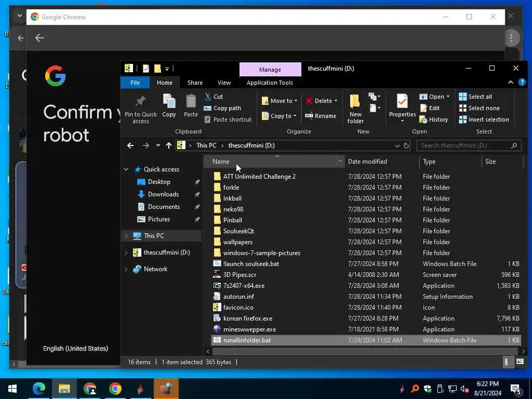The width and height of the screenshot is (532, 399).
Task: Click Select all in the ribbon
Action: [x=475, y=97]
